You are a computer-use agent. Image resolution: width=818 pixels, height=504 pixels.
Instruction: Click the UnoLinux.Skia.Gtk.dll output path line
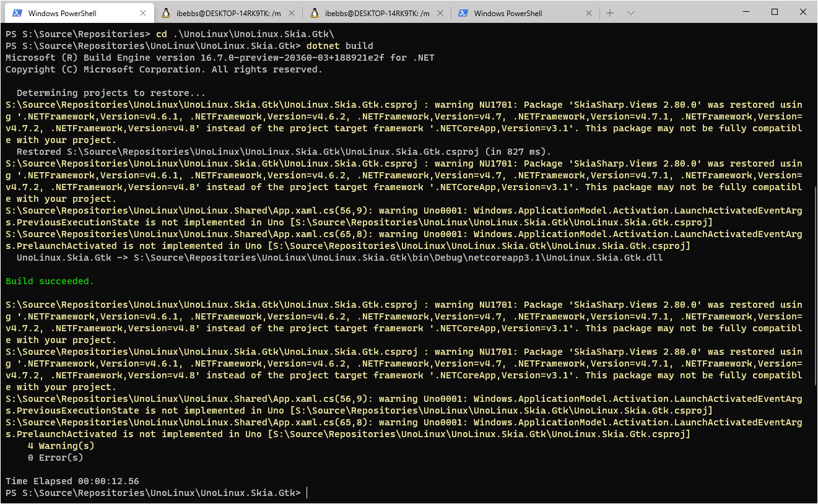[x=340, y=258]
